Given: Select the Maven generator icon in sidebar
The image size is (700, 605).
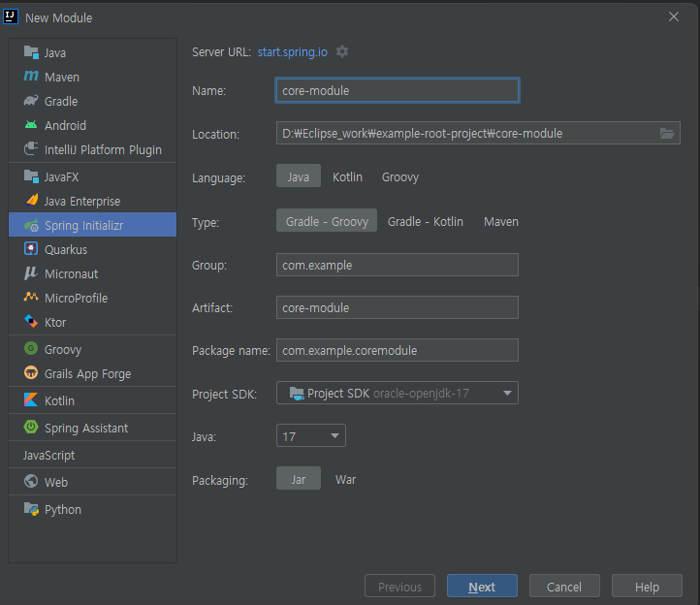Looking at the screenshot, I should 31,77.
